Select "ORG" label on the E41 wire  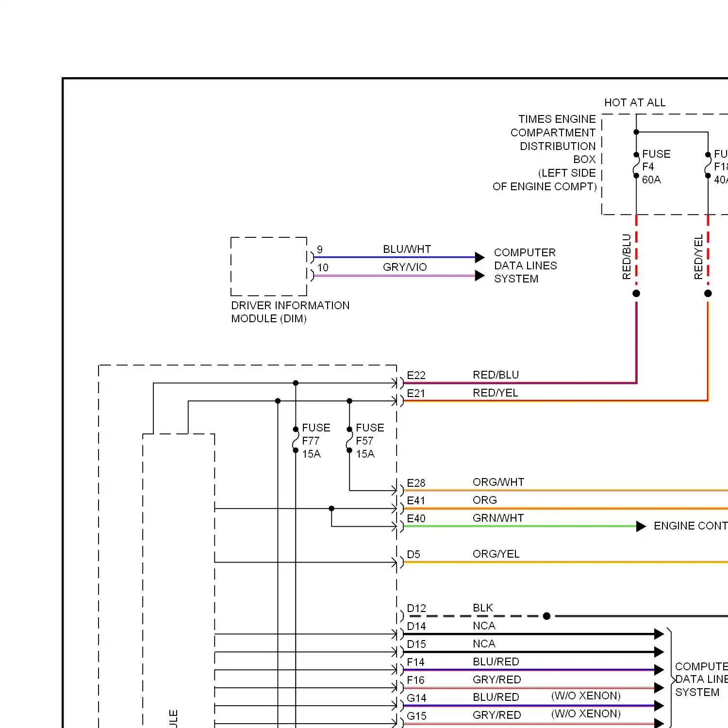(x=485, y=500)
